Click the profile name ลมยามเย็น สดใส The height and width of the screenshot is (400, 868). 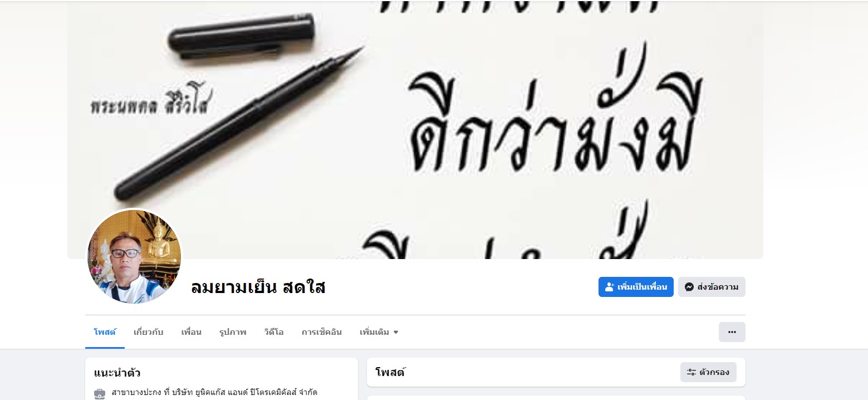(258, 287)
